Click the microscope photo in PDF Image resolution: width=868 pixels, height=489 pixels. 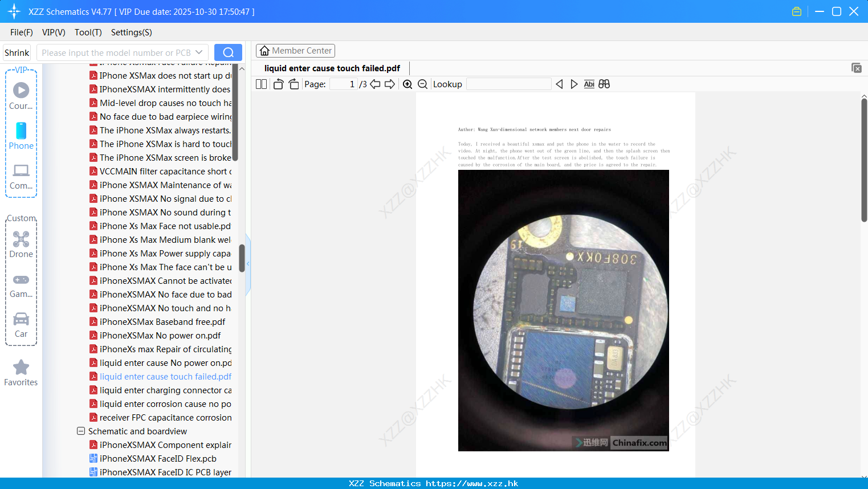coord(564,311)
